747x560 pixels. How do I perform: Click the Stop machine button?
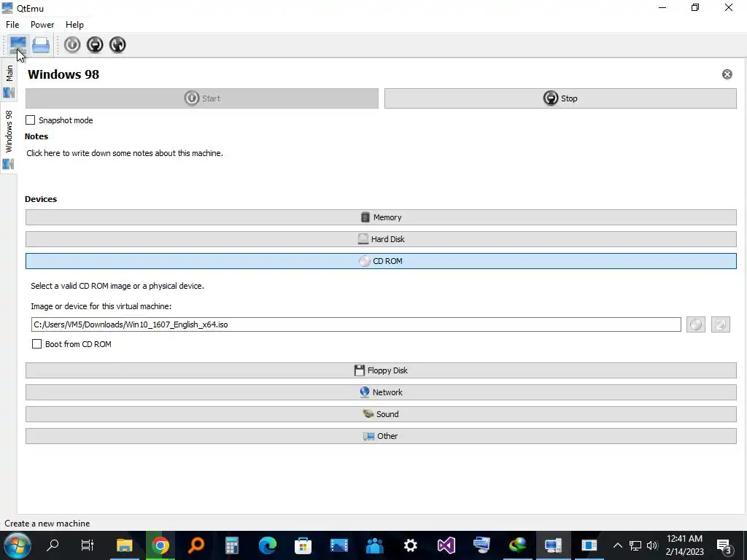click(560, 98)
